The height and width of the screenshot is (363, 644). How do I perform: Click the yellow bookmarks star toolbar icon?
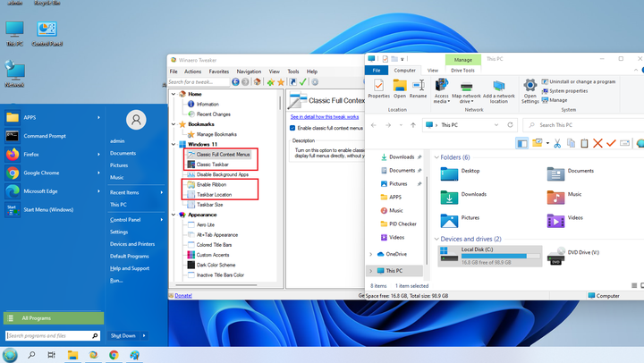coord(281,82)
